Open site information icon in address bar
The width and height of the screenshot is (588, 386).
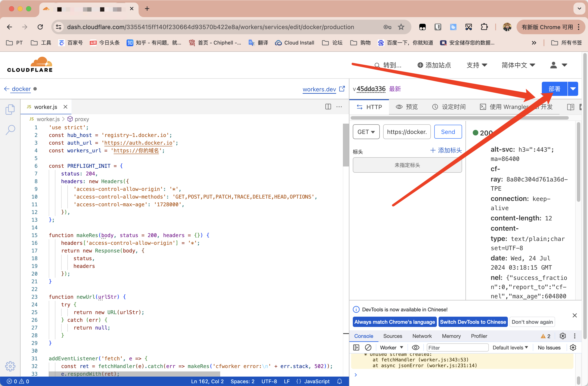pyautogui.click(x=59, y=27)
